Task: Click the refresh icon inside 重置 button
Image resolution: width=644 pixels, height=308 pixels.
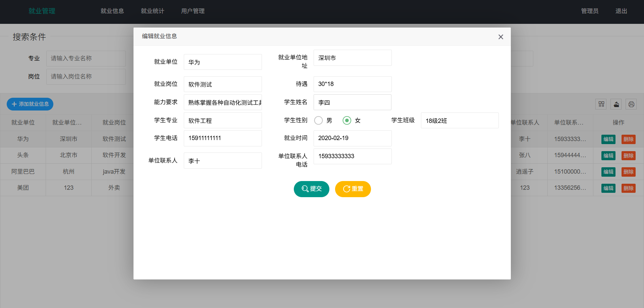Action: [x=346, y=189]
